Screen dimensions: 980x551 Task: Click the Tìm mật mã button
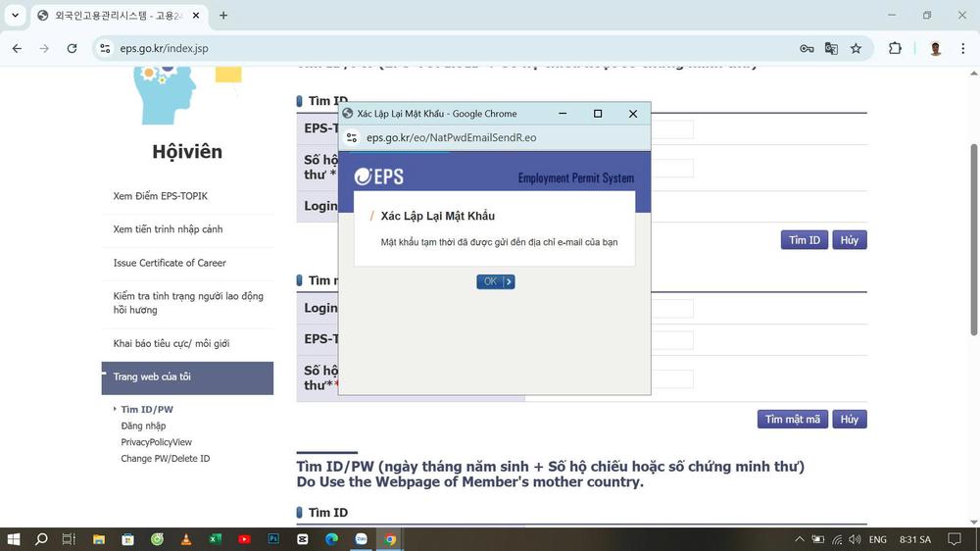pyautogui.click(x=793, y=419)
